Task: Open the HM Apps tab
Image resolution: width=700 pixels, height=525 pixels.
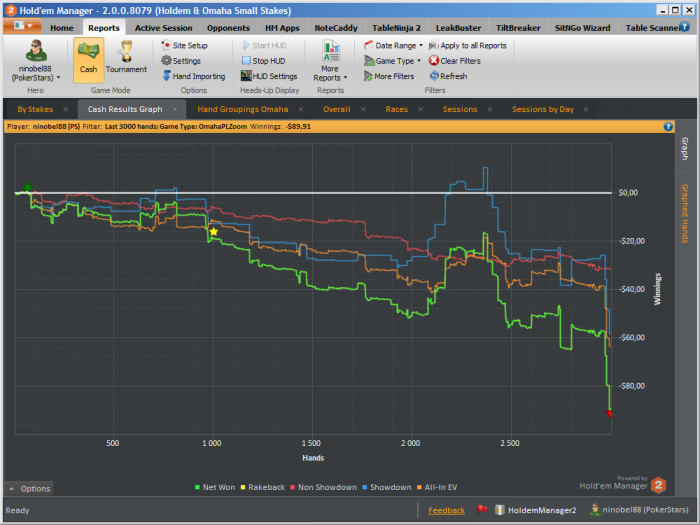Action: tap(282, 28)
